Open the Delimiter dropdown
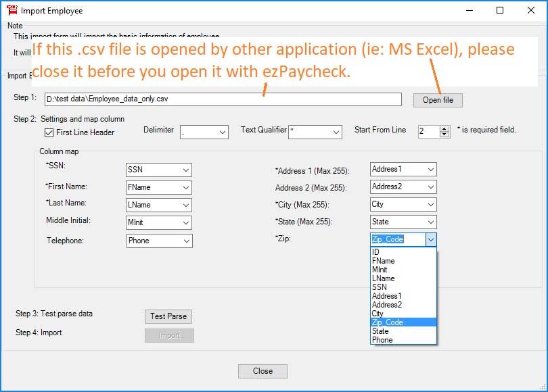This screenshot has height=392, width=548. [223, 132]
